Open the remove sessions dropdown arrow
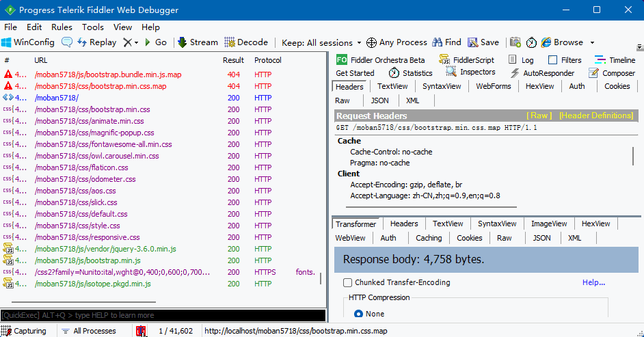644x337 pixels. point(136,42)
